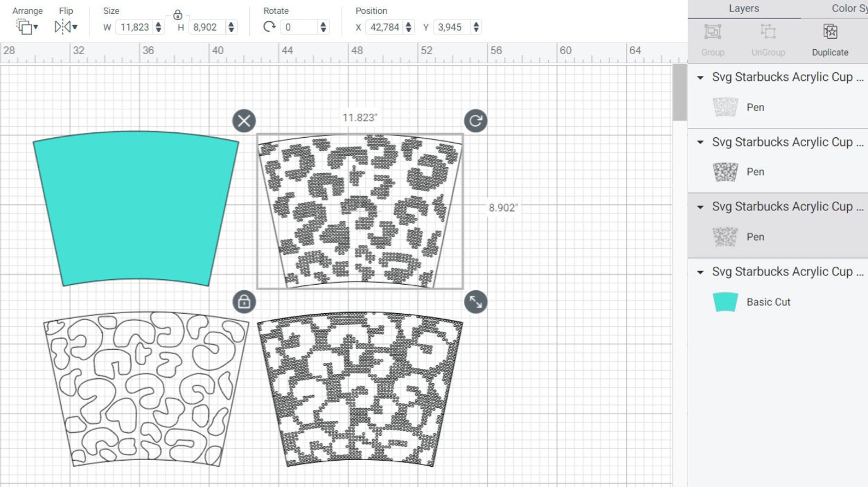
Task: Select the leopard outline cup wrap
Action: click(146, 389)
